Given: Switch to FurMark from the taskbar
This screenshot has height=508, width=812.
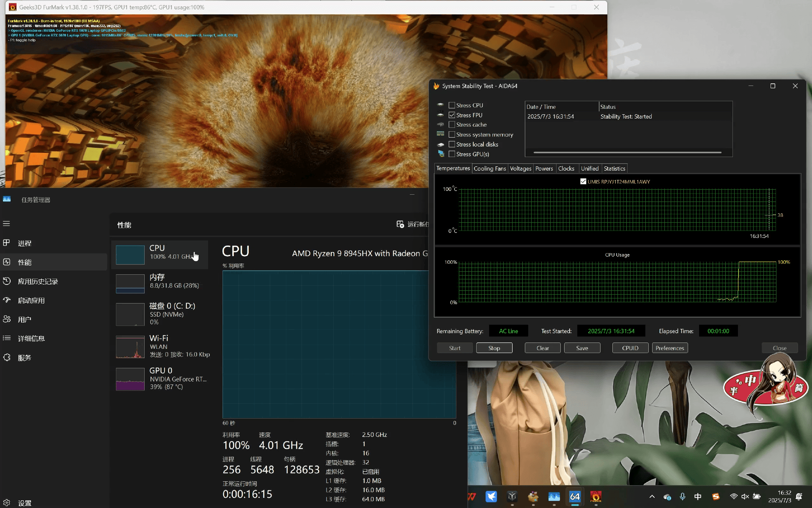Looking at the screenshot, I should (596, 496).
